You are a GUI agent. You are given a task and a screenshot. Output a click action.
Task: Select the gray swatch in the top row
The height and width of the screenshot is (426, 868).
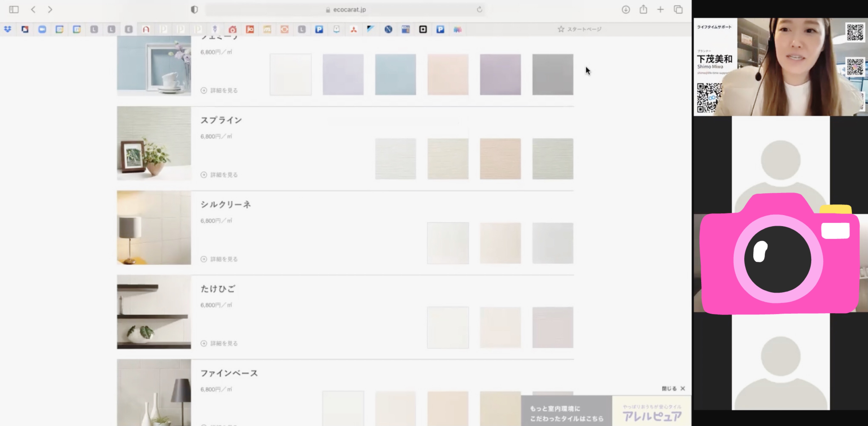click(x=553, y=74)
